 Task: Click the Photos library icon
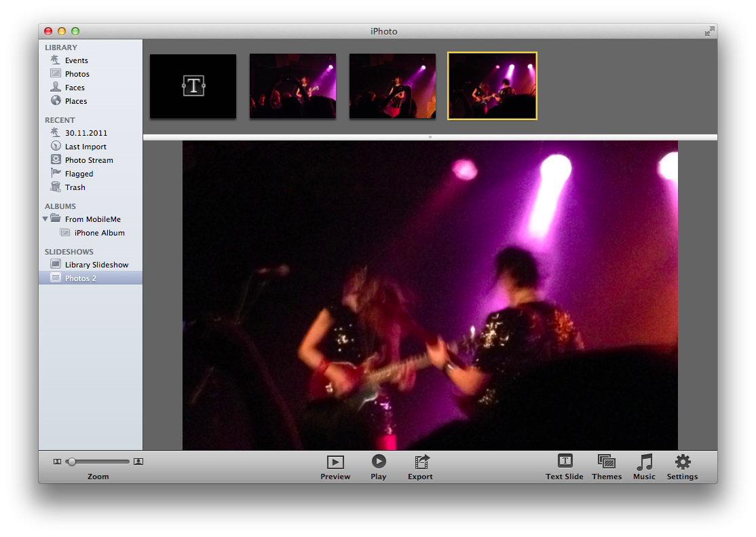[56, 73]
